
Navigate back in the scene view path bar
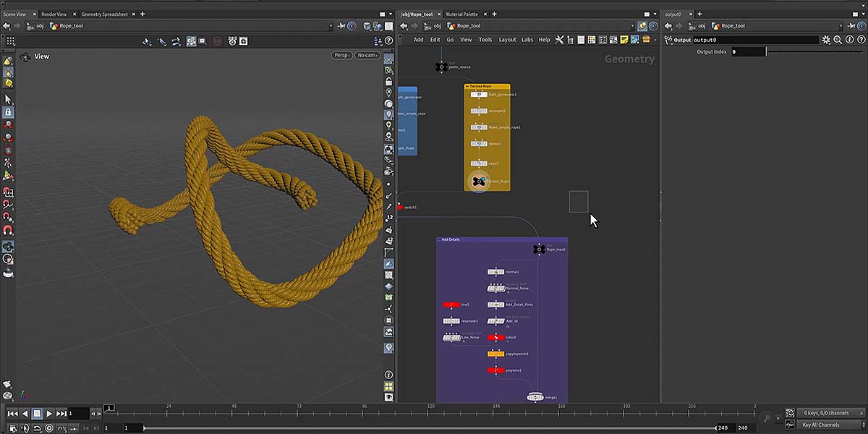[7, 26]
